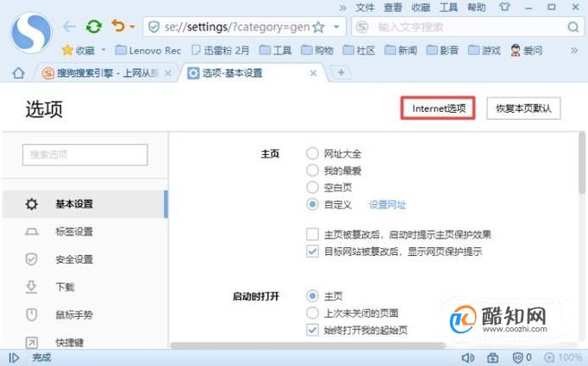This screenshot has width=588, height=366.
Task: Click the skin shirt icon in title bar
Action: (x=504, y=7)
